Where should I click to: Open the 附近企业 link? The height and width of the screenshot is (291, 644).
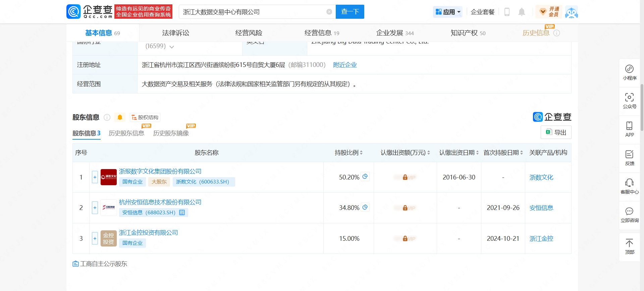(345, 65)
